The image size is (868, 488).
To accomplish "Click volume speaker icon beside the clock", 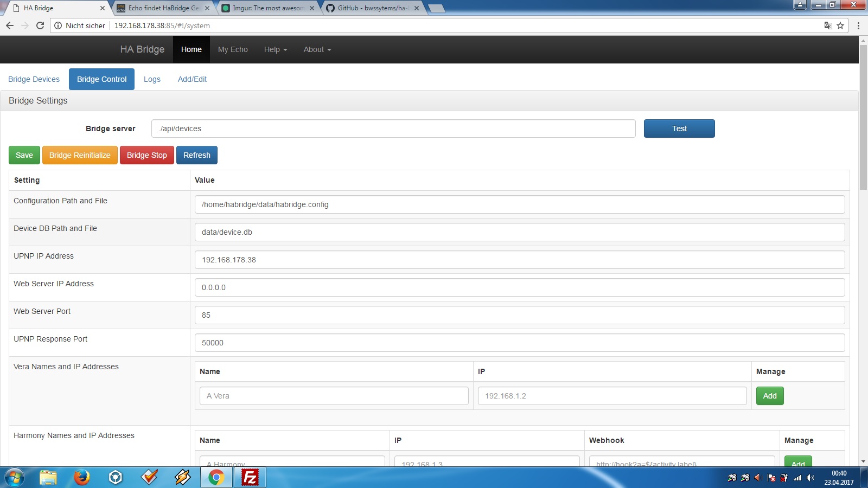I will (810, 478).
